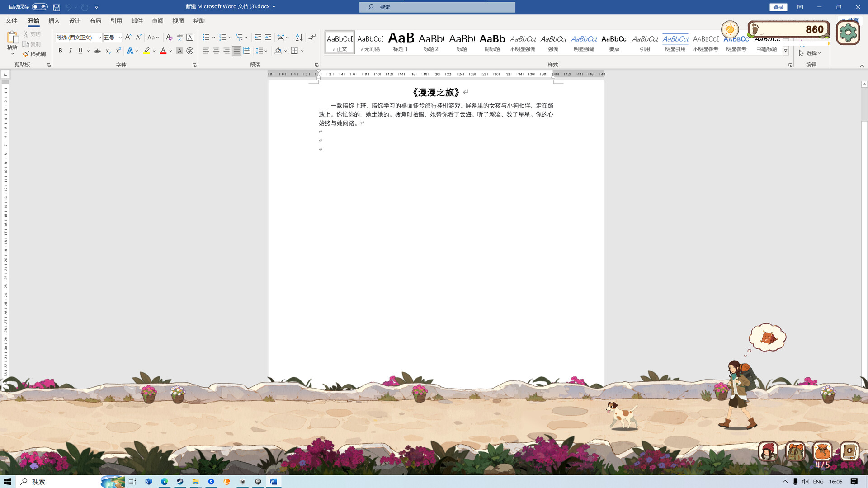Screen dimensions: 868x488
Task: Apply the 标题 2 heading style
Action: tap(431, 42)
